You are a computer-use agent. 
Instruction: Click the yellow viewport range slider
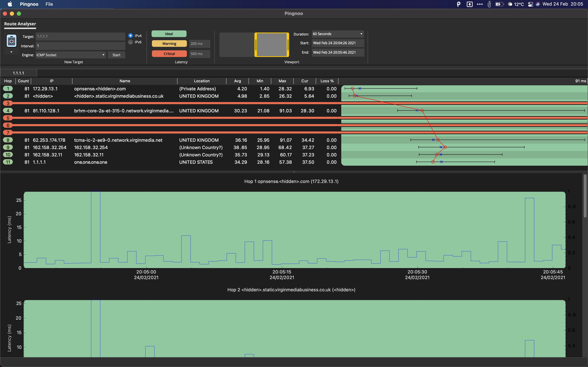coord(272,45)
